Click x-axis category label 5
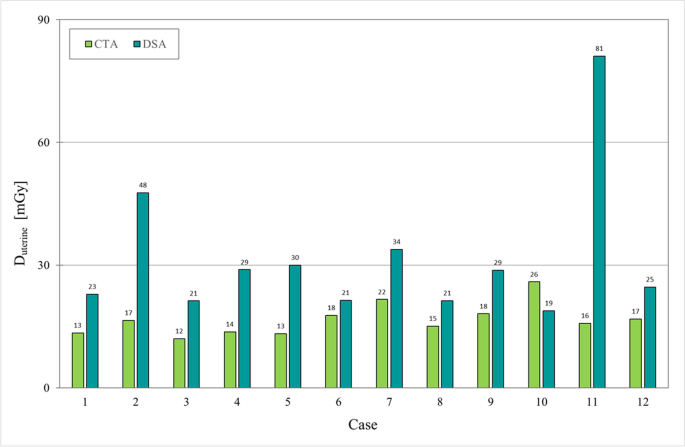Image resolution: width=685 pixels, height=447 pixels. point(287,402)
